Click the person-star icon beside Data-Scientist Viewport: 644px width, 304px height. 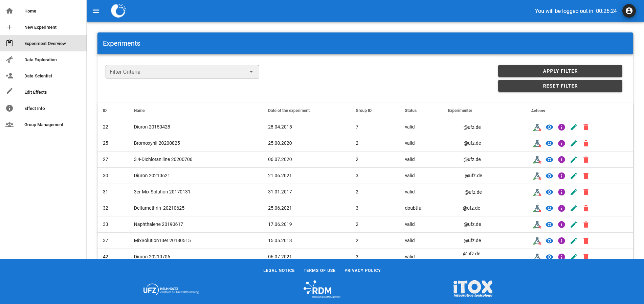tap(9, 76)
